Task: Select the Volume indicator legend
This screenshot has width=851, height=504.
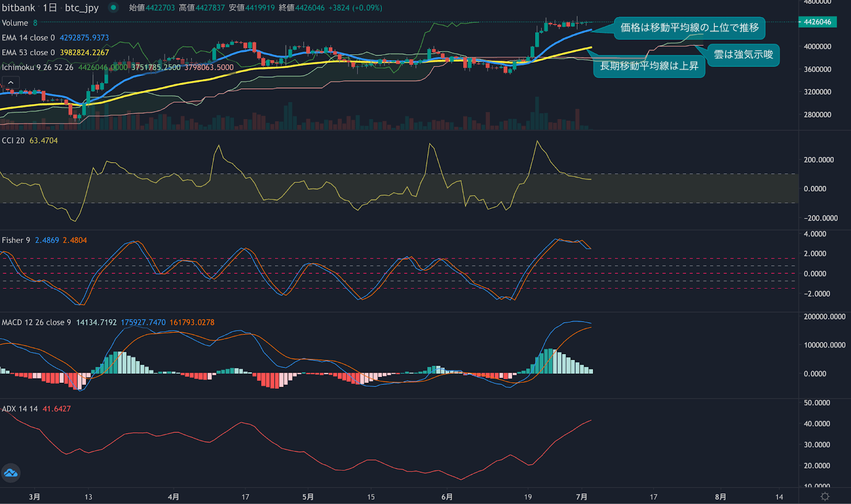Action: [x=15, y=23]
